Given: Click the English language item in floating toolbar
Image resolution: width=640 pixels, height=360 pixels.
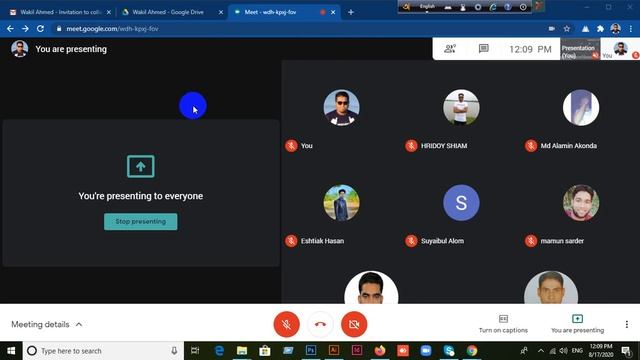Looking at the screenshot, I should point(427,7).
